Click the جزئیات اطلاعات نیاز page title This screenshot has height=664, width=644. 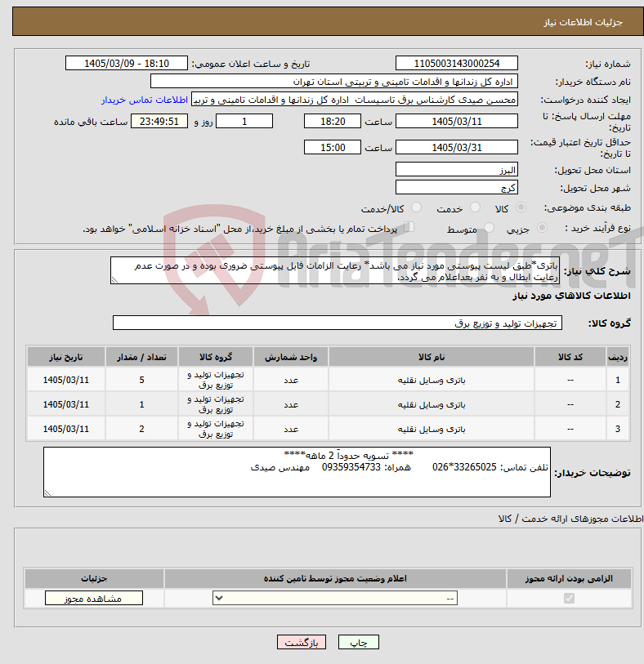pyautogui.click(x=583, y=22)
